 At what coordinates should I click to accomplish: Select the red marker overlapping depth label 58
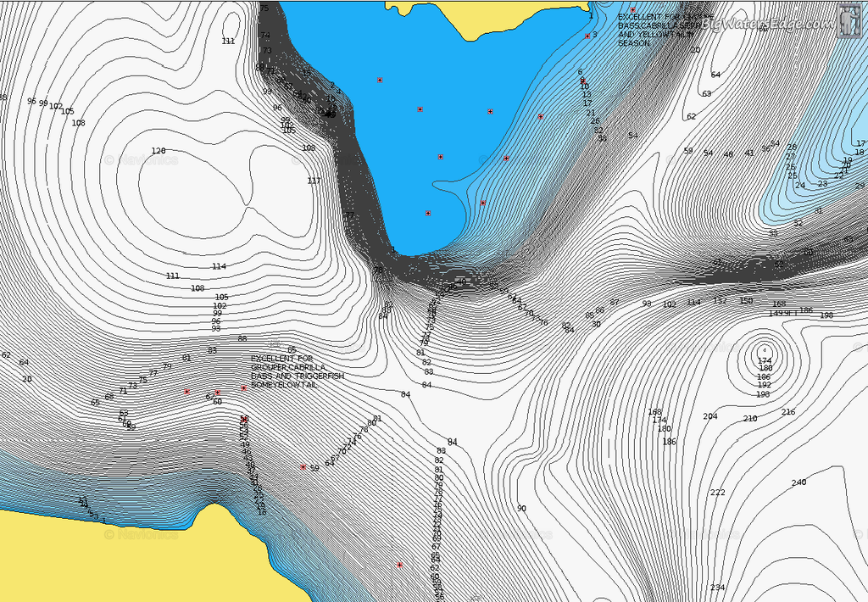tap(244, 418)
